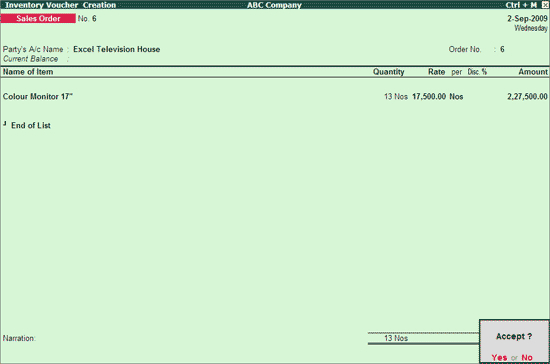Click the 17,500.00 rate cell
Screen dimensions: 550x364
pos(429,96)
